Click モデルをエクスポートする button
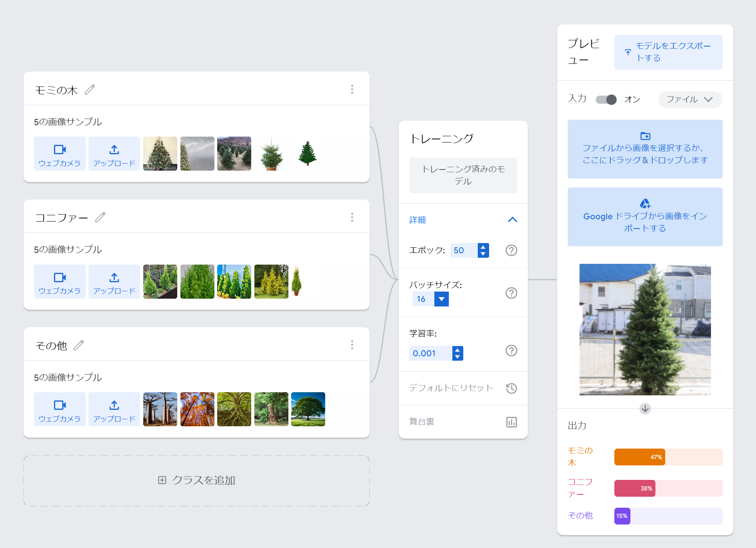756x548 pixels. 668,52
